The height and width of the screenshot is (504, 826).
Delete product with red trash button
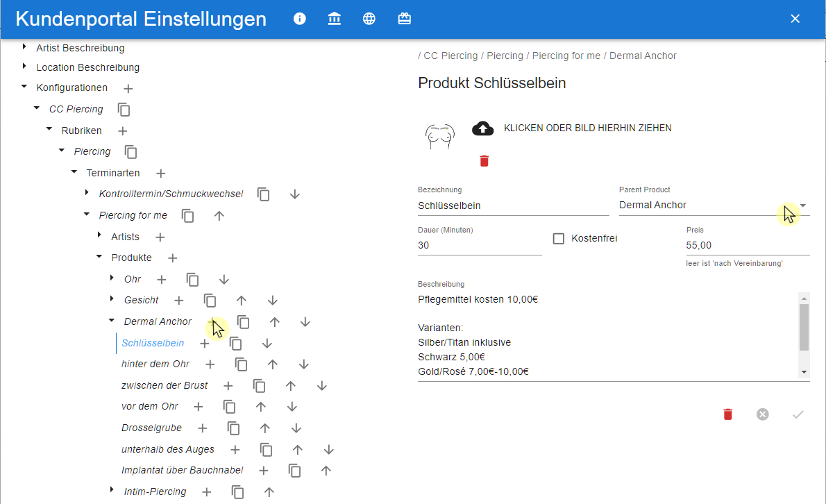point(728,414)
